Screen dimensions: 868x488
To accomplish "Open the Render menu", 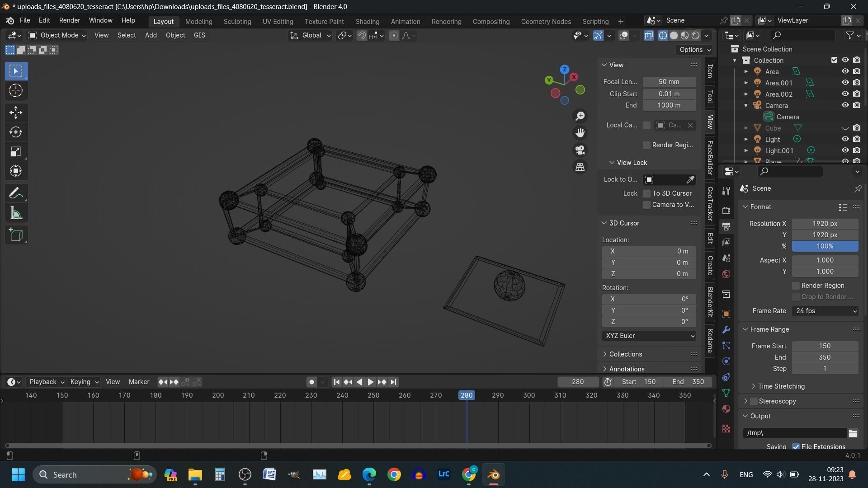I will [69, 20].
